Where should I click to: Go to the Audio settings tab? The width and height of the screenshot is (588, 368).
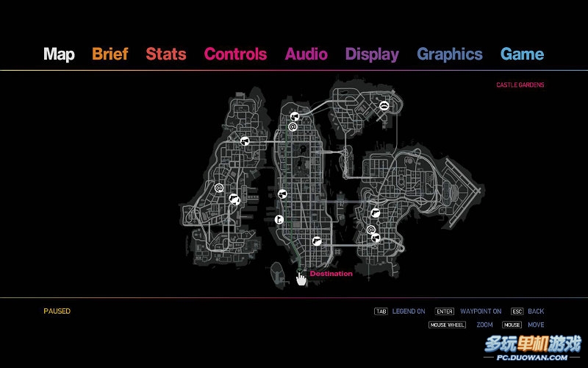[306, 54]
